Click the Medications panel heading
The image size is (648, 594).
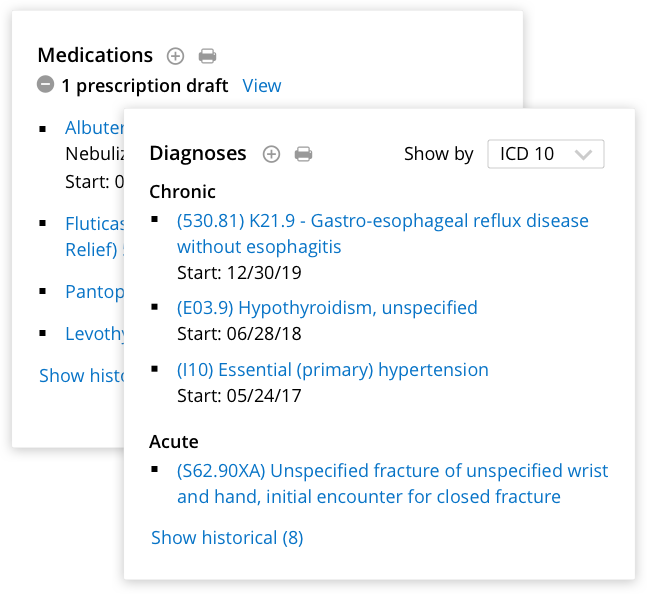click(95, 55)
